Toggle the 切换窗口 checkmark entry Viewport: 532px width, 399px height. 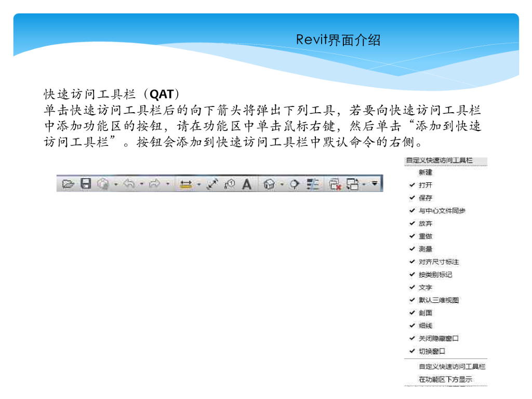tap(427, 351)
